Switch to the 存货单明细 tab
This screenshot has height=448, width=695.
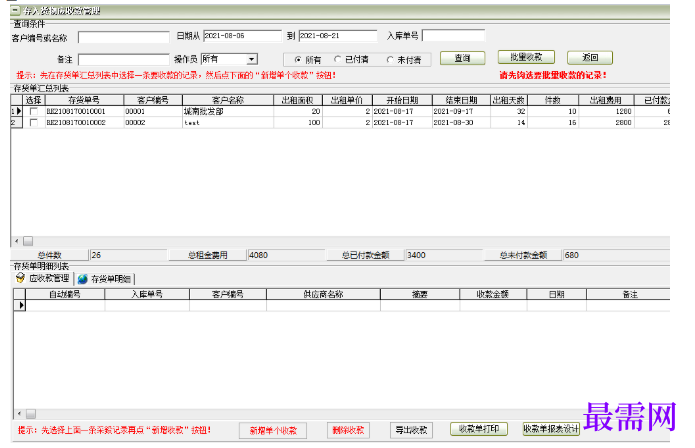click(105, 279)
